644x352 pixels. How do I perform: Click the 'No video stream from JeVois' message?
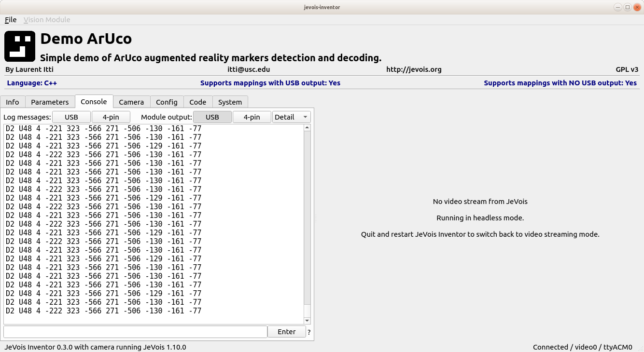480,202
